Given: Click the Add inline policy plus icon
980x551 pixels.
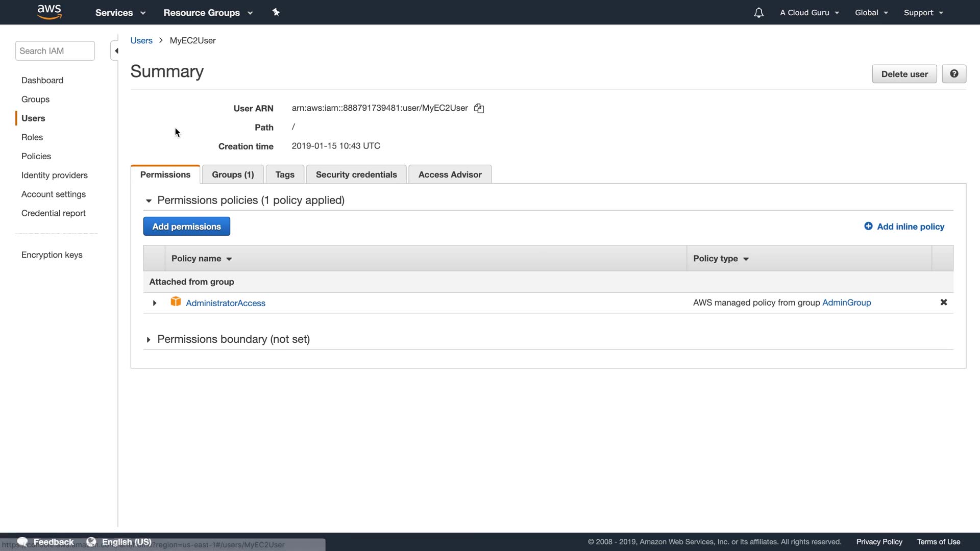Looking at the screenshot, I should [x=868, y=226].
